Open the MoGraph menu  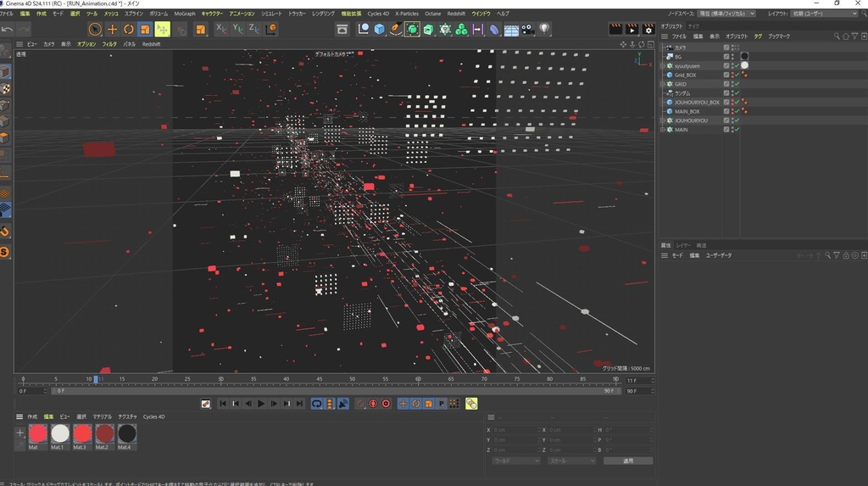point(184,14)
